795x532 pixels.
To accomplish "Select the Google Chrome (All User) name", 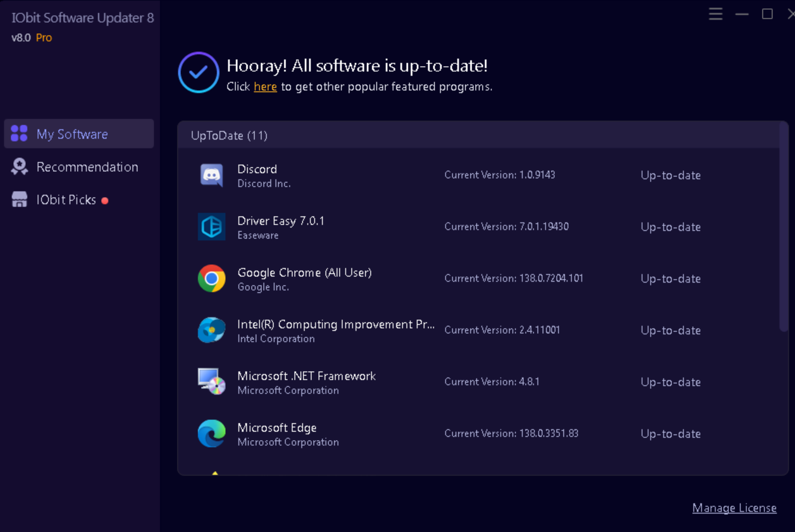I will click(304, 272).
